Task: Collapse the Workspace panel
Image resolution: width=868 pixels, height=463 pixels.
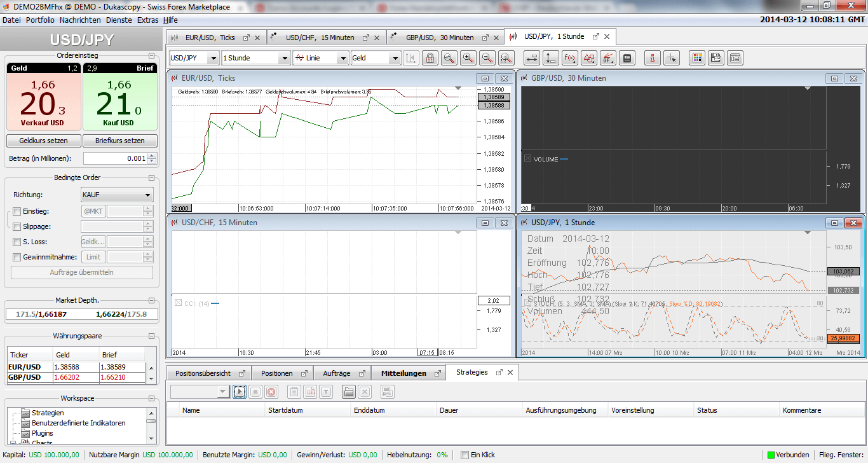Action: pos(151,398)
